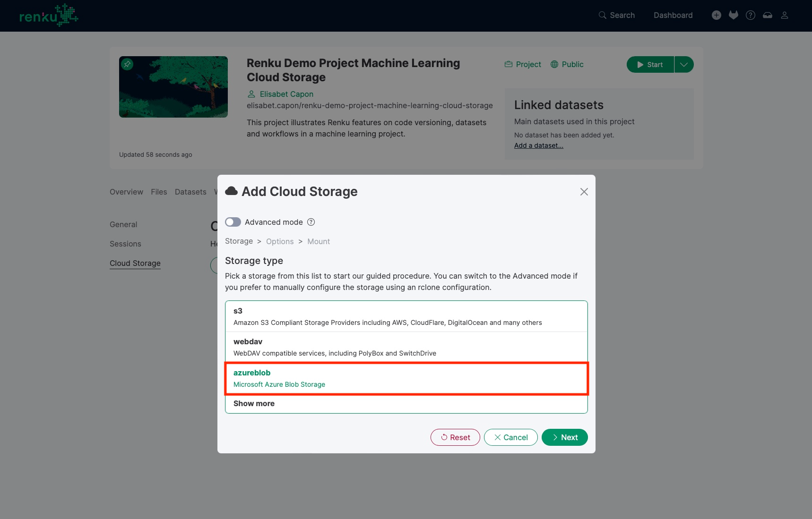Click the pin icon on project image
The width and height of the screenshot is (812, 519).
pyautogui.click(x=127, y=64)
